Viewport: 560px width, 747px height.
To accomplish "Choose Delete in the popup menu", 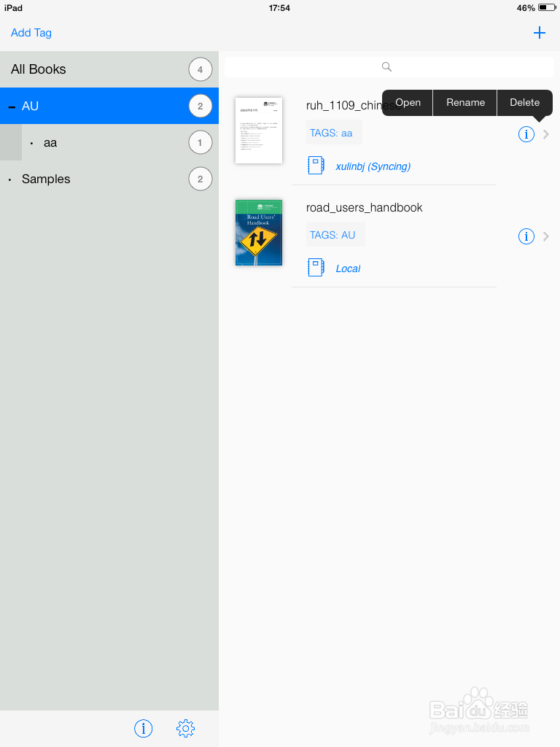I will tap(525, 102).
